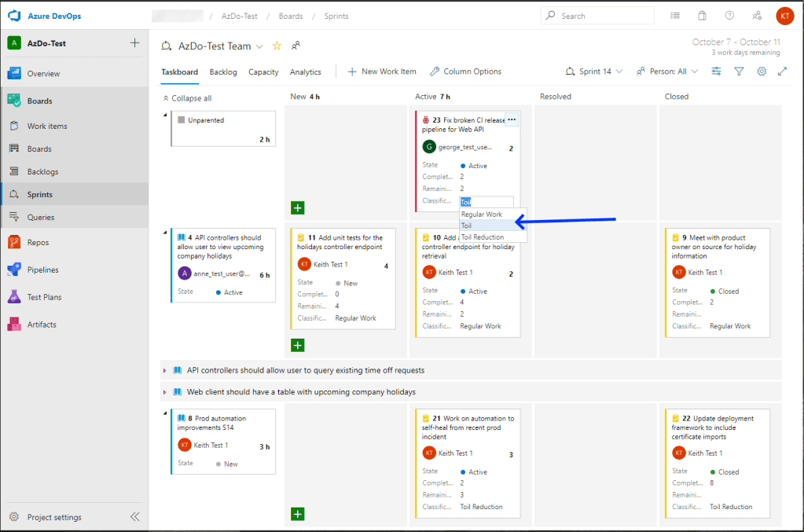
Task: Switch to the Analytics tab
Action: [x=305, y=72]
